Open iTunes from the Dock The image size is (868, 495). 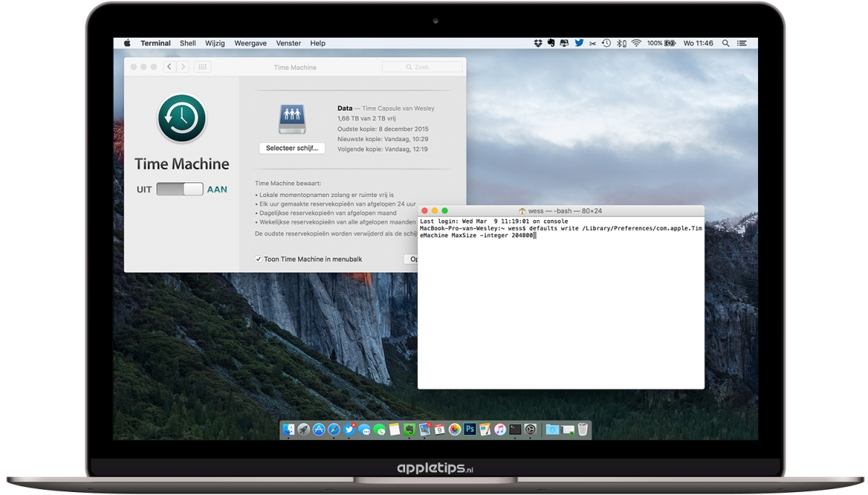tap(500, 429)
